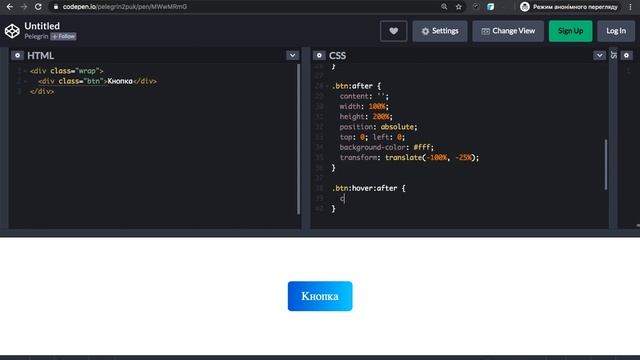640x360 pixels.
Task: Click the 'transform: translate(-100%, -25%)' line
Action: tap(409, 158)
